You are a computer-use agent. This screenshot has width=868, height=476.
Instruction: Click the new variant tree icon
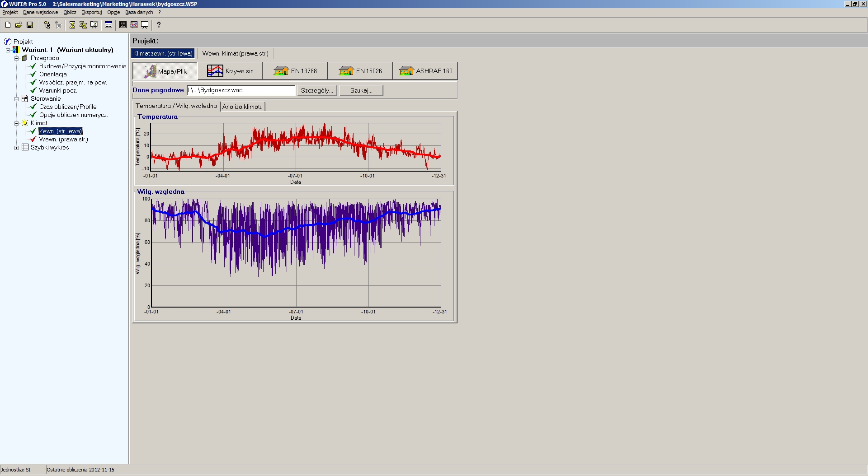coord(47,25)
